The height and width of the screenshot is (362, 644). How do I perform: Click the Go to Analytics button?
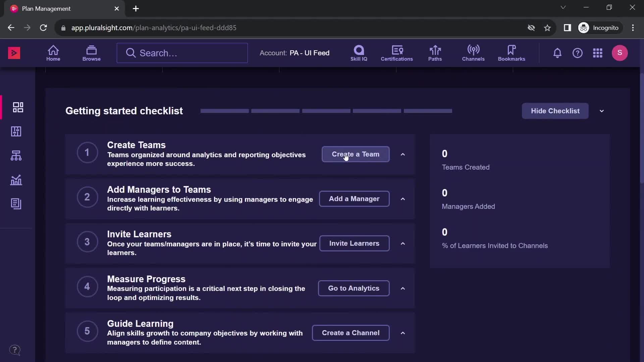click(x=354, y=288)
